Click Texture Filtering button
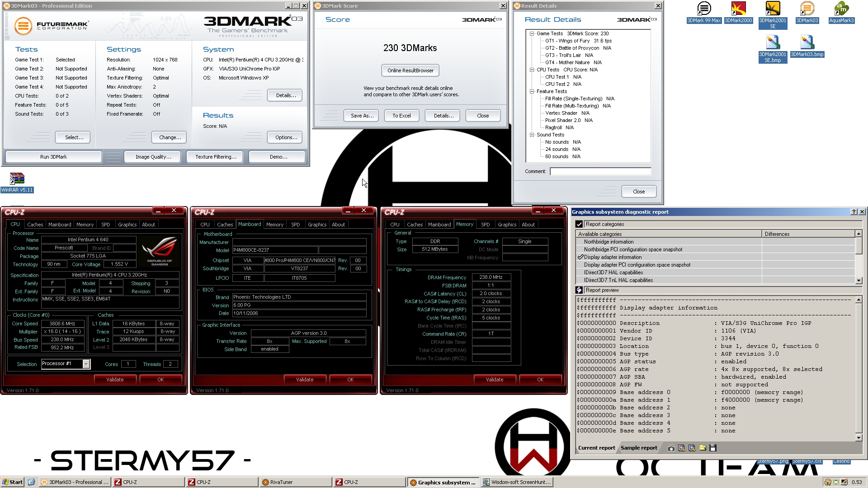Screen dimensions: 868x488 pyautogui.click(x=216, y=157)
